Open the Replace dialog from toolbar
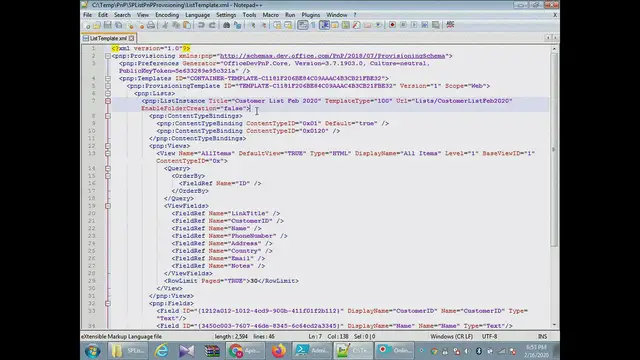Screen dimensions: 640x360 tap(237, 25)
